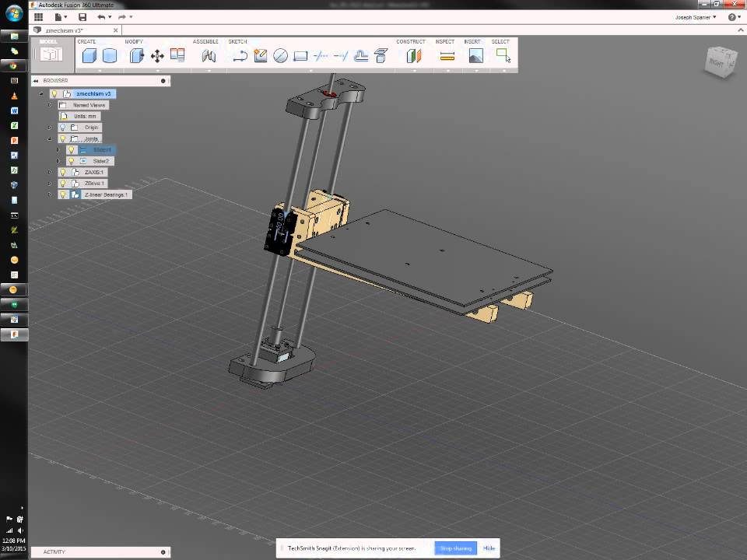Click the ViewCube in the viewport

pos(721,62)
